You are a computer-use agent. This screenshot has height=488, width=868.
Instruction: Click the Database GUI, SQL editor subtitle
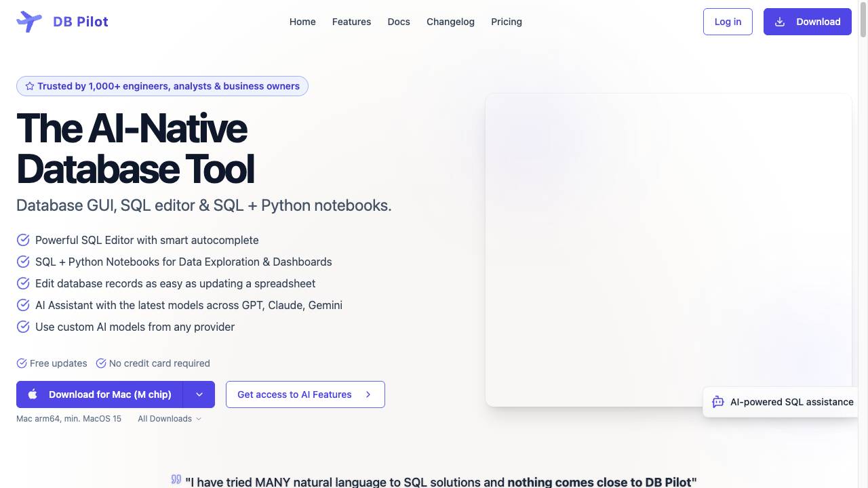tap(204, 205)
